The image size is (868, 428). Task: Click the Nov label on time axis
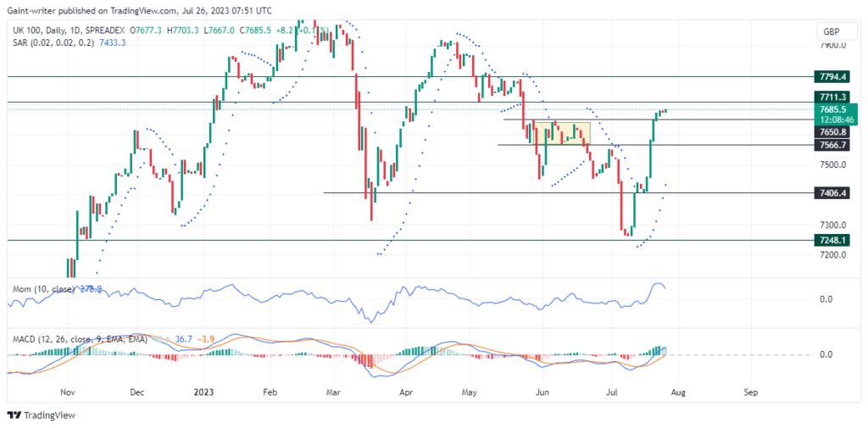[67, 392]
